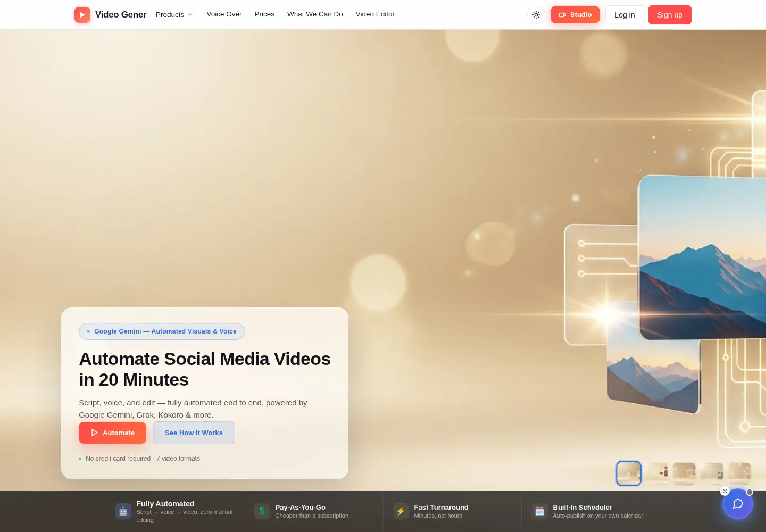Go to the Voice Over page
The width and height of the screenshot is (766, 532).
pyautogui.click(x=224, y=14)
